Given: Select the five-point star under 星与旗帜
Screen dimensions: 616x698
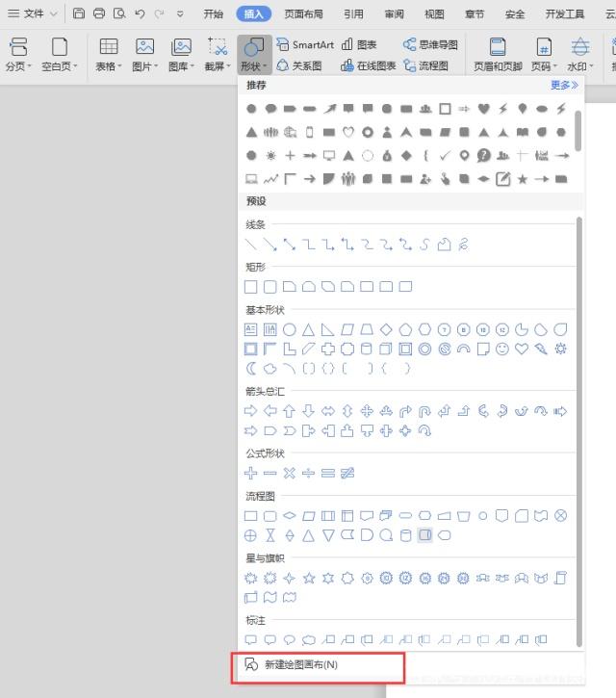Looking at the screenshot, I should click(x=309, y=578).
